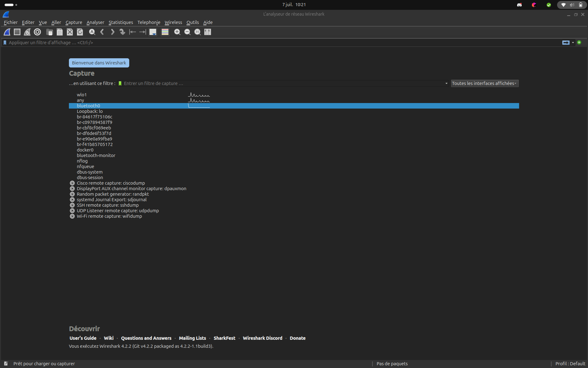Open options gear for Wi-Fi remote capture
The width and height of the screenshot is (588, 368).
pyautogui.click(x=72, y=216)
